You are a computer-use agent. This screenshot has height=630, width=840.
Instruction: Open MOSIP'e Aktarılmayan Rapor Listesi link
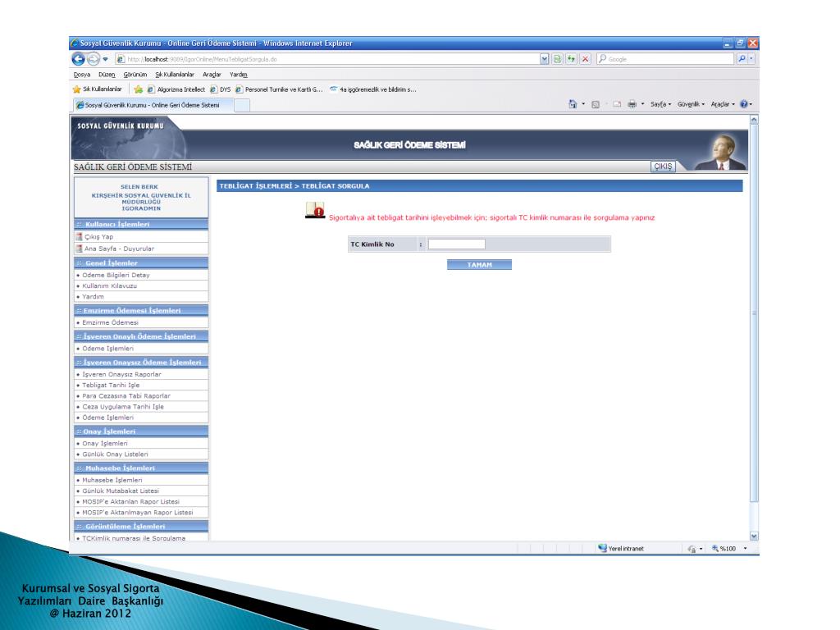coord(137,512)
